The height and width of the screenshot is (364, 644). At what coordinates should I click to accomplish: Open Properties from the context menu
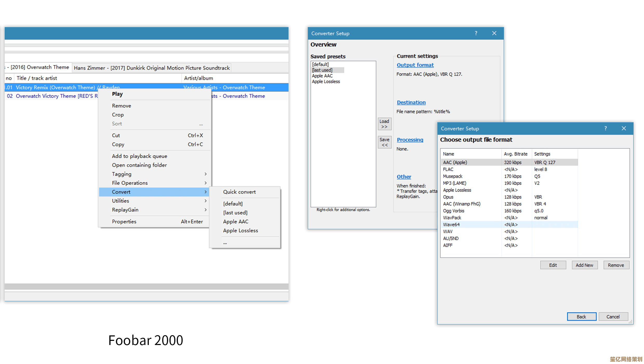[154, 222]
